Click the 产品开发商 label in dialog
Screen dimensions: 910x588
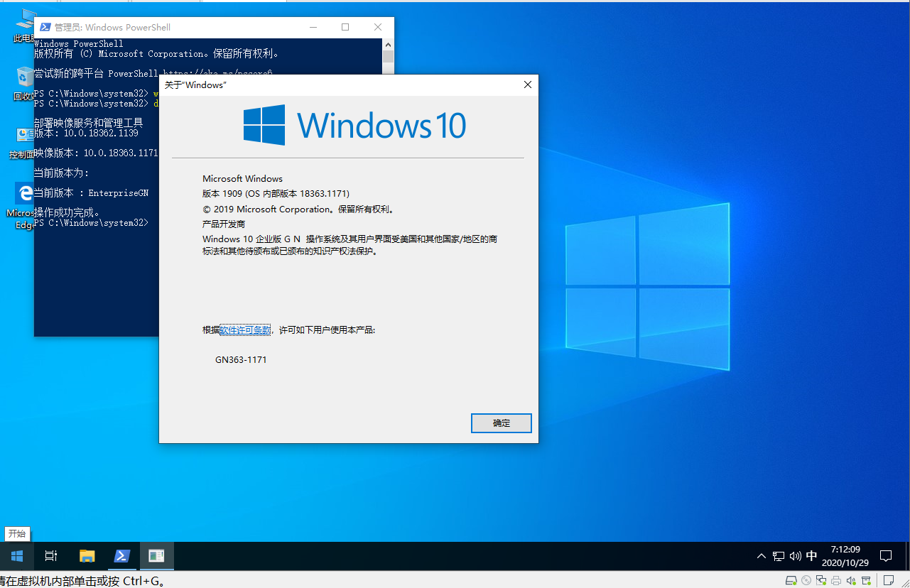(224, 224)
